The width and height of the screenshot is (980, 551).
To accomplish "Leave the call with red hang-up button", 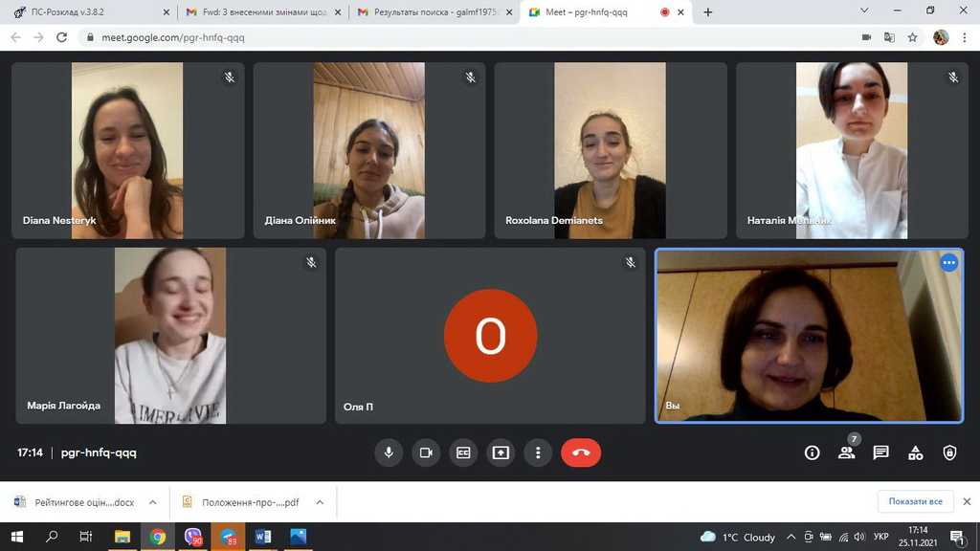I will [581, 452].
